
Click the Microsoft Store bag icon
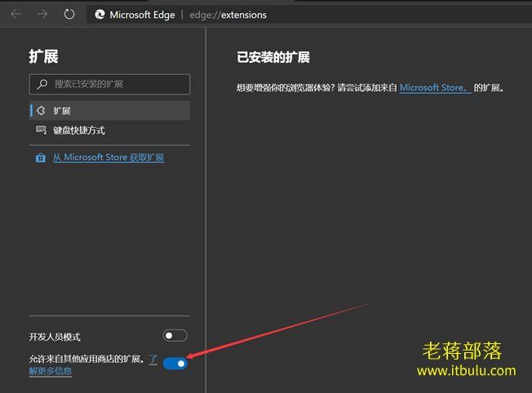click(x=41, y=157)
